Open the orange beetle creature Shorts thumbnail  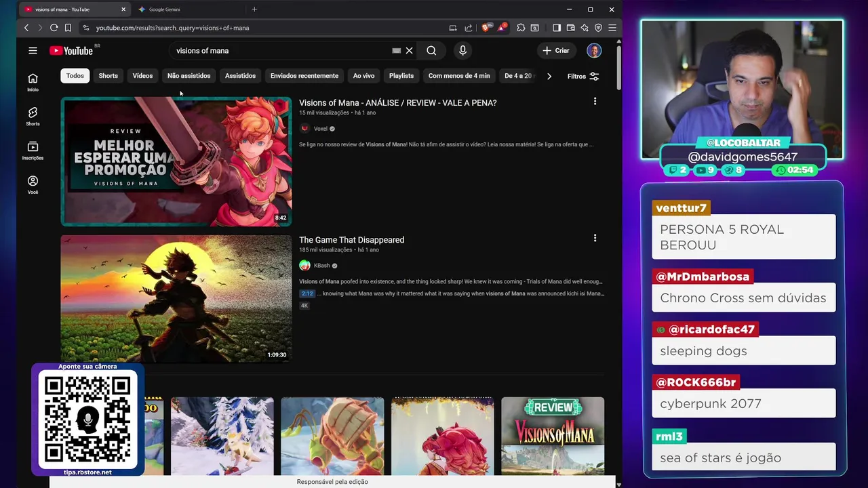point(332,436)
